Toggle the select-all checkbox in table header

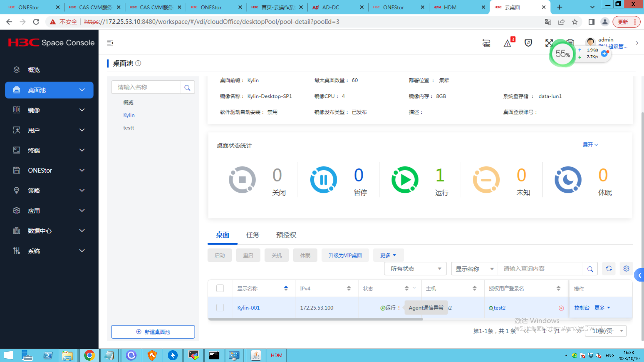tap(220, 288)
